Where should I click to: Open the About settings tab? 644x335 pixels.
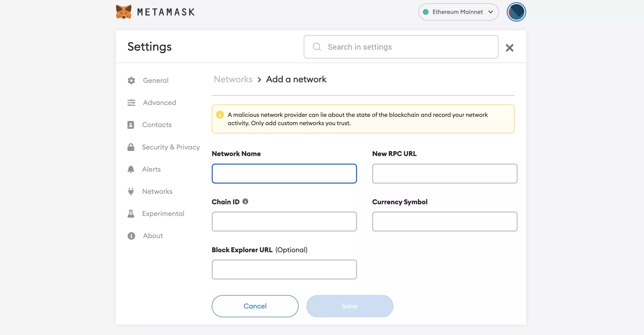coord(153,236)
